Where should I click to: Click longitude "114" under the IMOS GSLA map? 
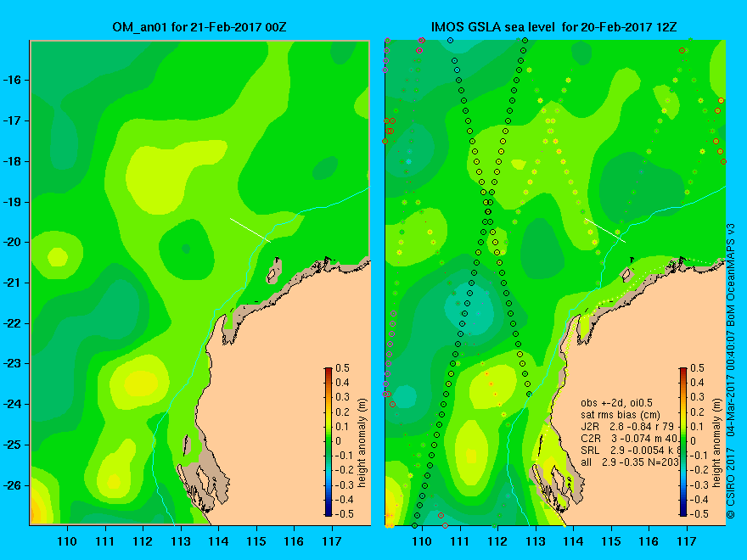573,541
